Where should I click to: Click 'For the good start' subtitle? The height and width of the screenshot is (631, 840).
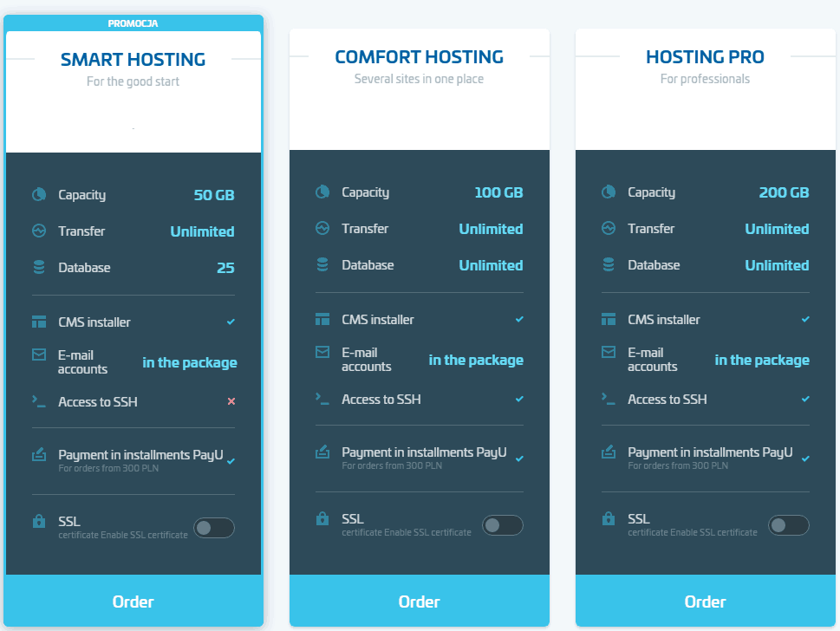tap(133, 81)
